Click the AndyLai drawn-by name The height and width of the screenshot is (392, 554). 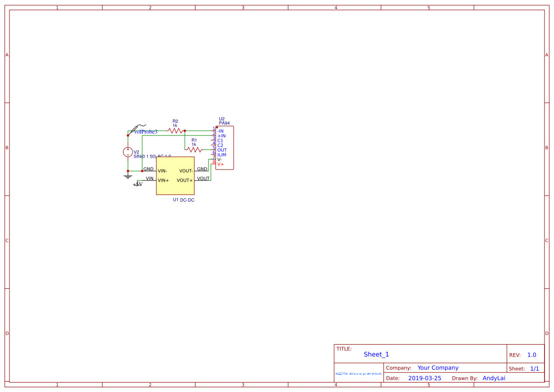(x=494, y=378)
